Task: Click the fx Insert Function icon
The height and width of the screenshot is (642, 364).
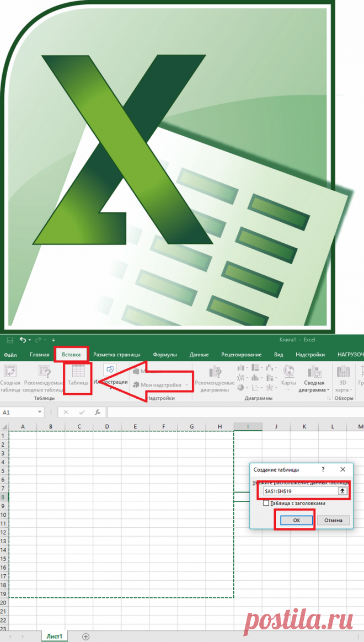Action: coord(98,413)
